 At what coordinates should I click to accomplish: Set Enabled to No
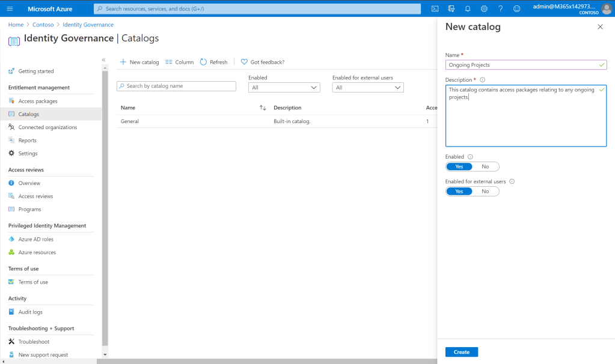click(485, 166)
